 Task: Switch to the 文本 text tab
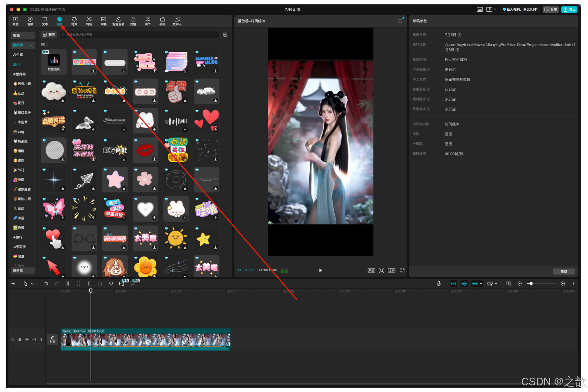click(45, 21)
